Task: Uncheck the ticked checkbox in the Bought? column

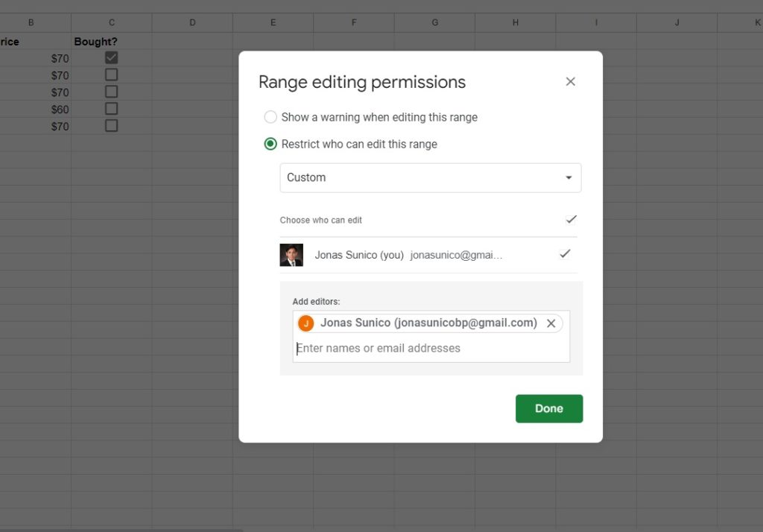Action: pos(111,57)
